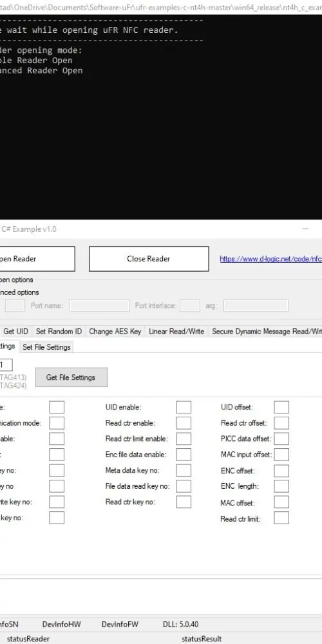Click the MAC offset box
This screenshot has height=644, width=322.
(x=281, y=502)
